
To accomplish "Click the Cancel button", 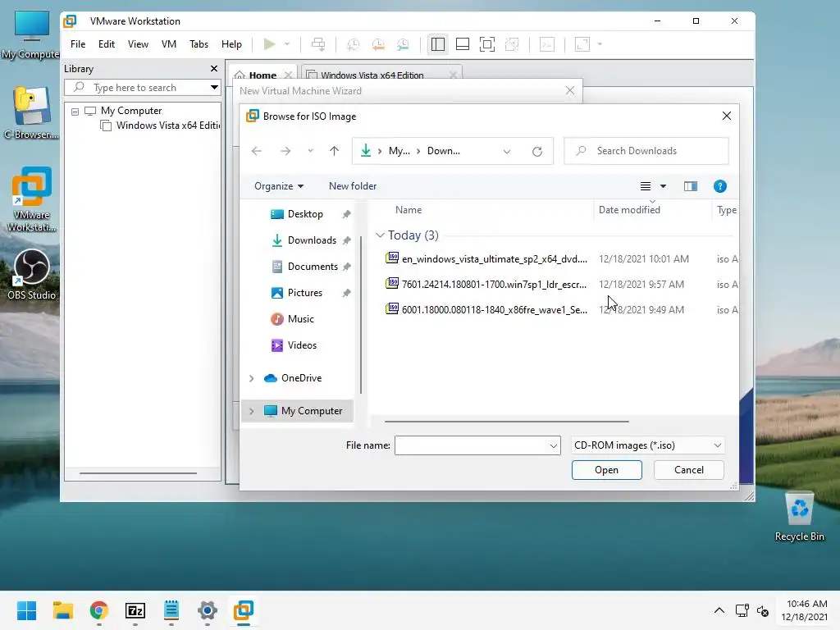I will (x=688, y=470).
